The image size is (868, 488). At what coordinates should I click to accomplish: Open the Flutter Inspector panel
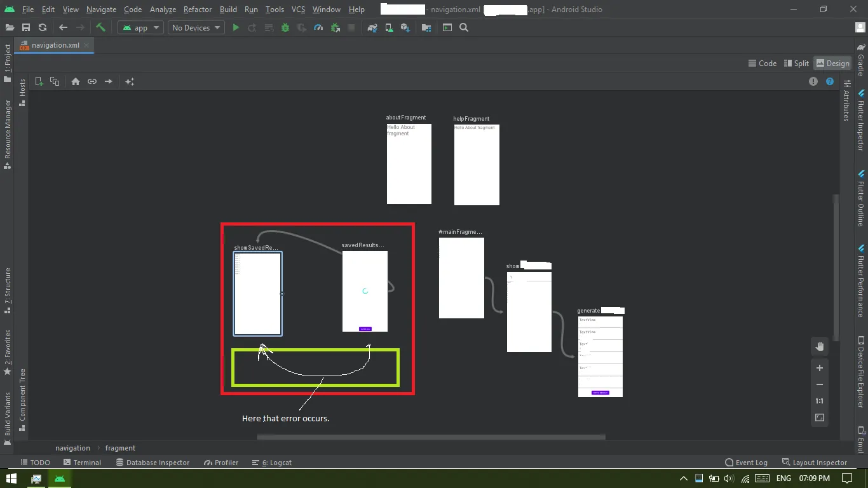pos(861,119)
